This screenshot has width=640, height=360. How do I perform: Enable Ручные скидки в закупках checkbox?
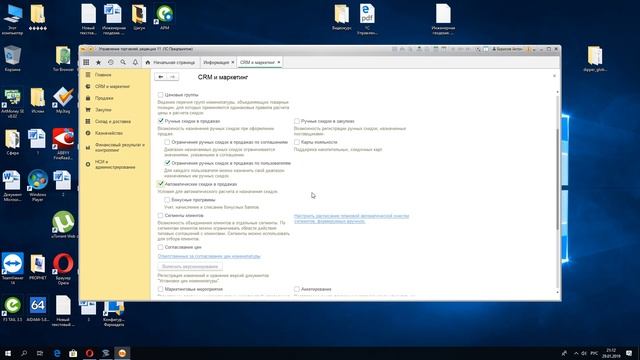(297, 121)
